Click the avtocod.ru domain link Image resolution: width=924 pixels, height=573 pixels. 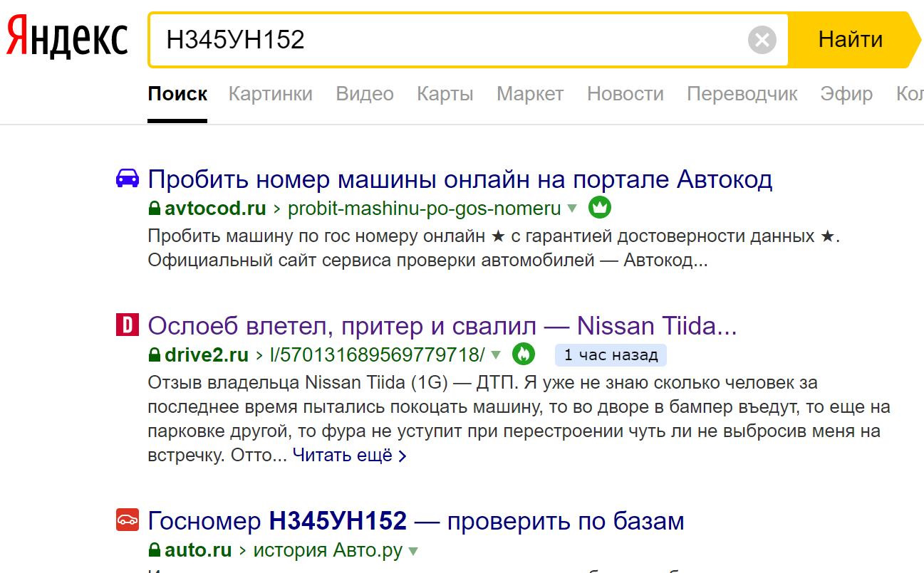pyautogui.click(x=215, y=209)
